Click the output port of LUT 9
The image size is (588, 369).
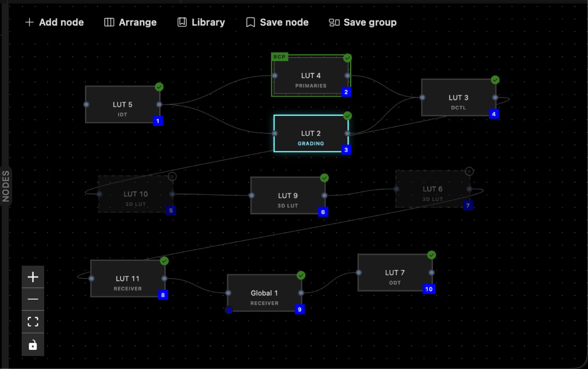[324, 196]
